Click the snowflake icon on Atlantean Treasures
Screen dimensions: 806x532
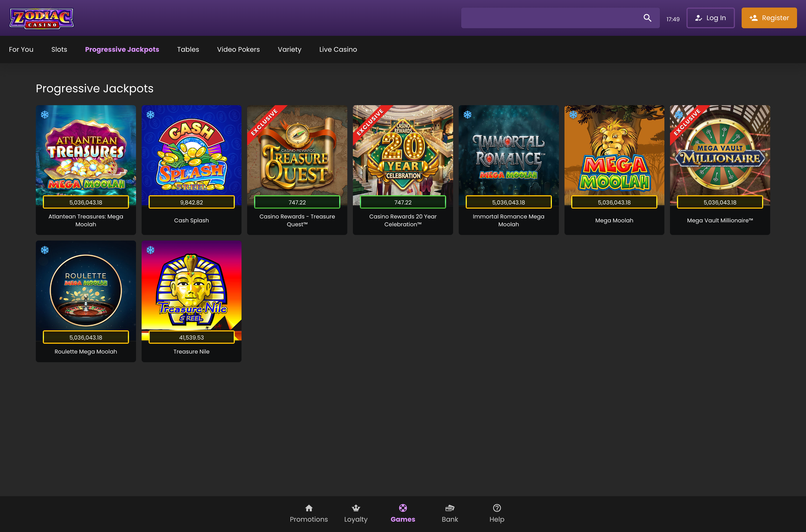click(x=45, y=115)
